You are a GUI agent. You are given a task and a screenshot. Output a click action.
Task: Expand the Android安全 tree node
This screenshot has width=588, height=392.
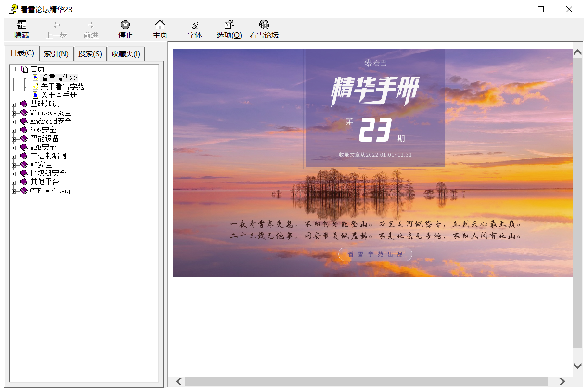tap(14, 121)
